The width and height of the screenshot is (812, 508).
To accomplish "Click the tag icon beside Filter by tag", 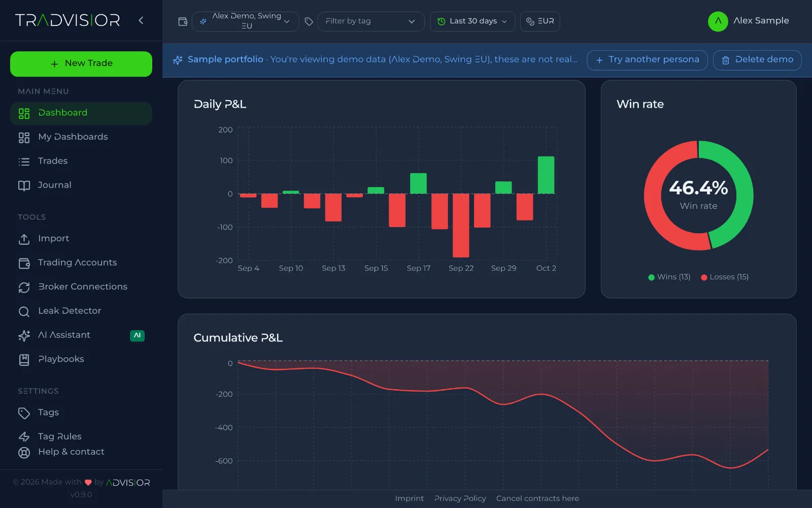I will pyautogui.click(x=309, y=21).
